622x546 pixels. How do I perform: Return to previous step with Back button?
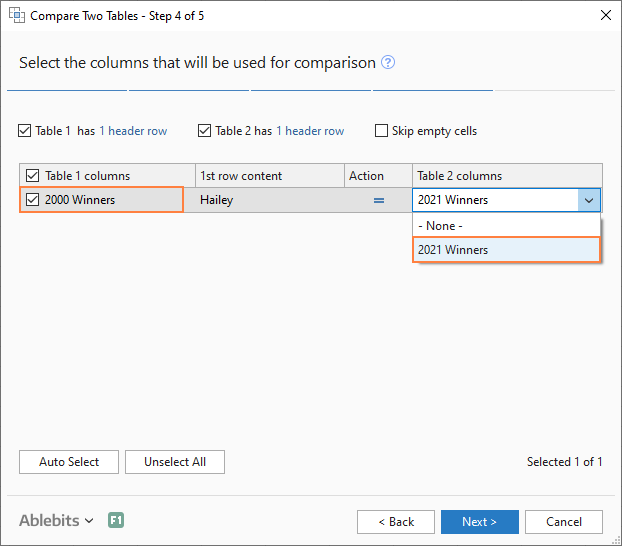396,522
